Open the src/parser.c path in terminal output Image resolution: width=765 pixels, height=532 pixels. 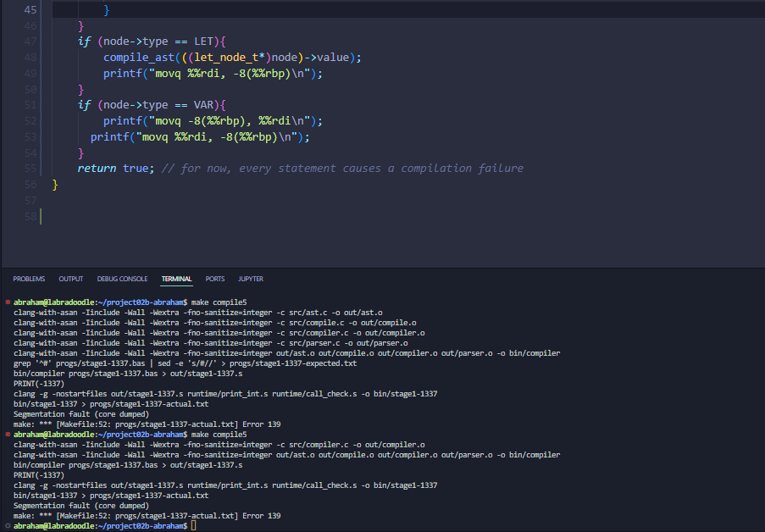(316, 342)
